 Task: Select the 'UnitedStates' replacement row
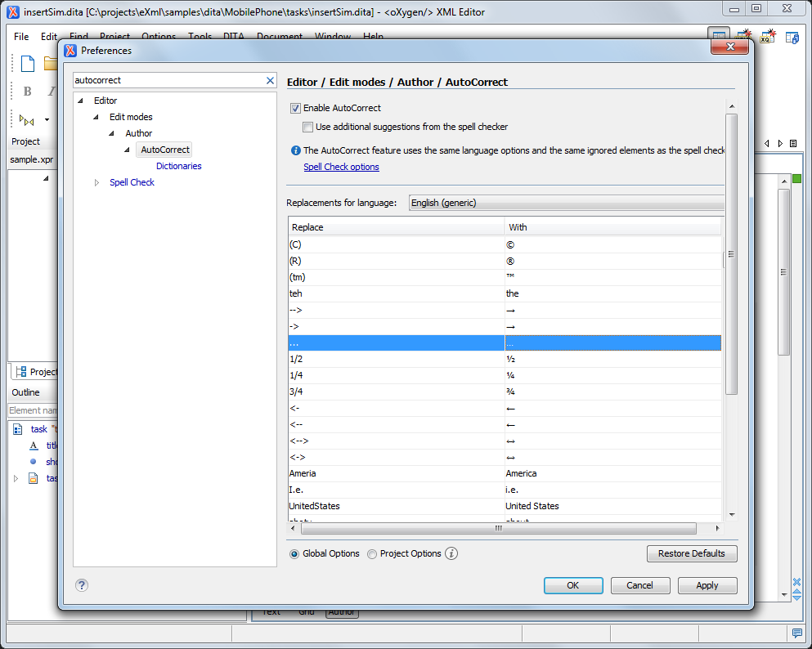click(x=505, y=506)
